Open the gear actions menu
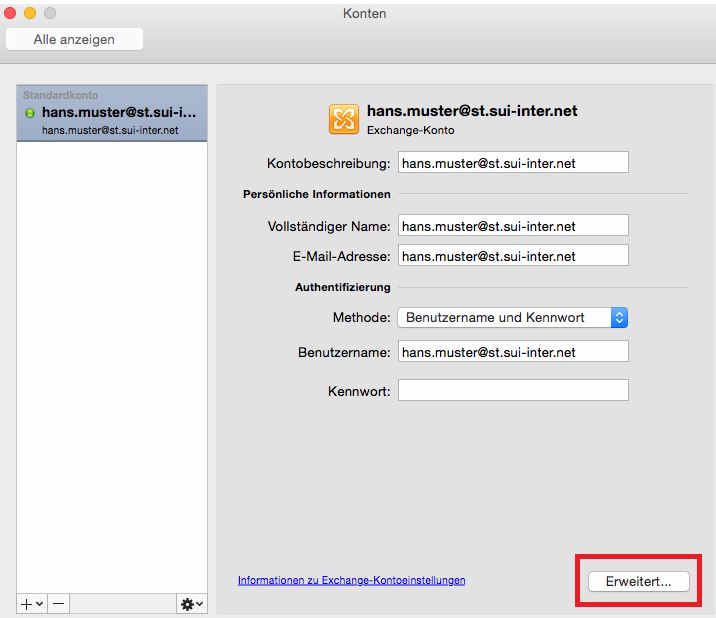Screen dimensions: 716x618 185,604
